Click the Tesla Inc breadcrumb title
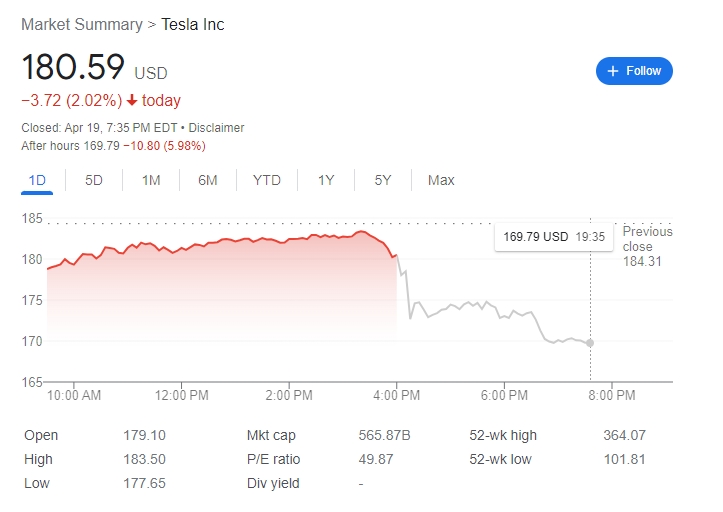This screenshot has height=512, width=723. [193, 24]
